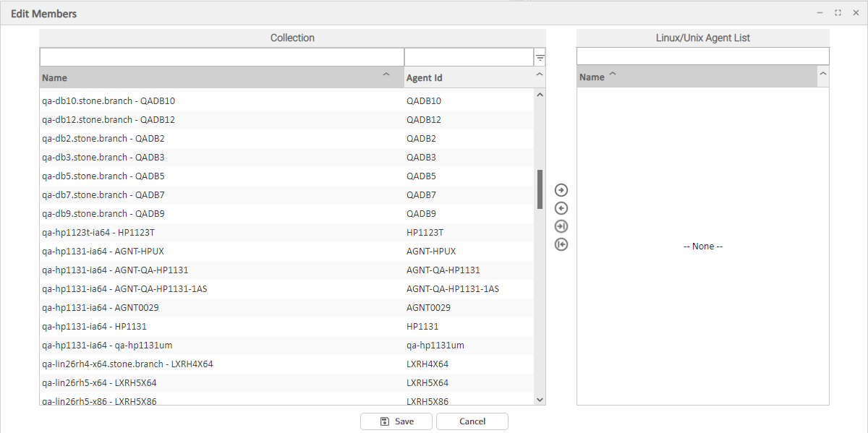Sort Collection by Agent Id column arrow

coord(539,75)
